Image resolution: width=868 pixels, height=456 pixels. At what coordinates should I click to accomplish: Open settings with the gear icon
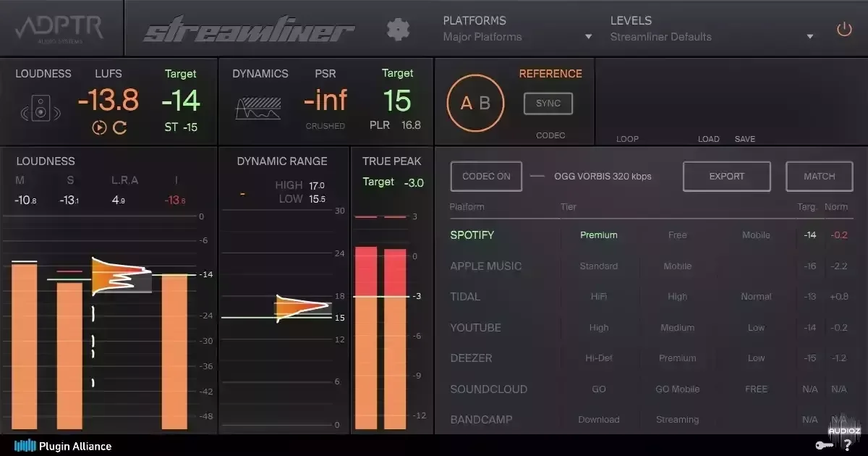click(x=398, y=30)
